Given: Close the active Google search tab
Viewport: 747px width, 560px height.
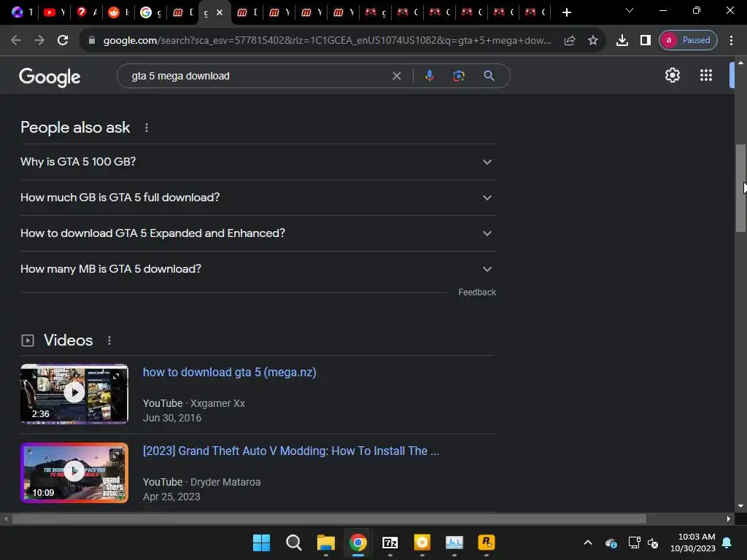Looking at the screenshot, I should coord(220,12).
